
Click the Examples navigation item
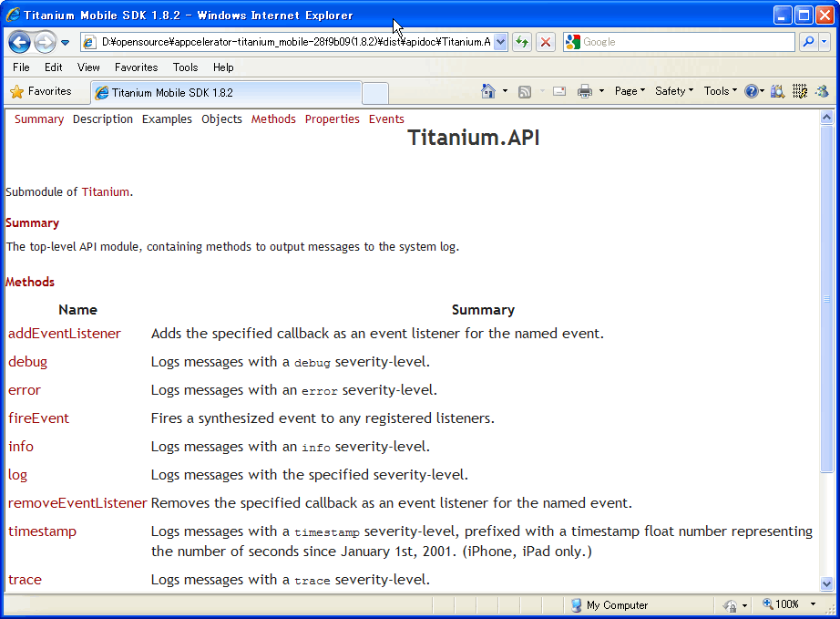167,119
